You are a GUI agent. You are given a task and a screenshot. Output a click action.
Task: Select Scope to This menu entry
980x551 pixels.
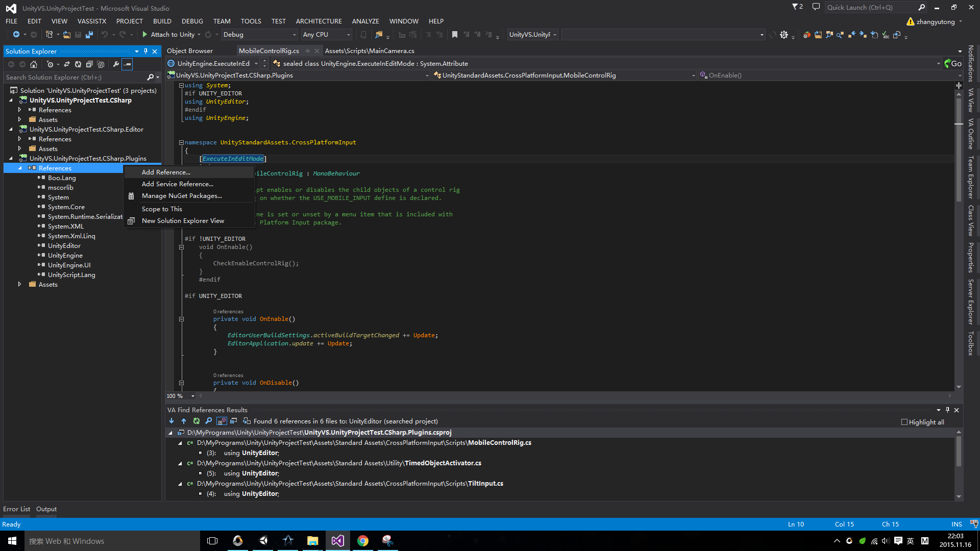(x=189, y=209)
